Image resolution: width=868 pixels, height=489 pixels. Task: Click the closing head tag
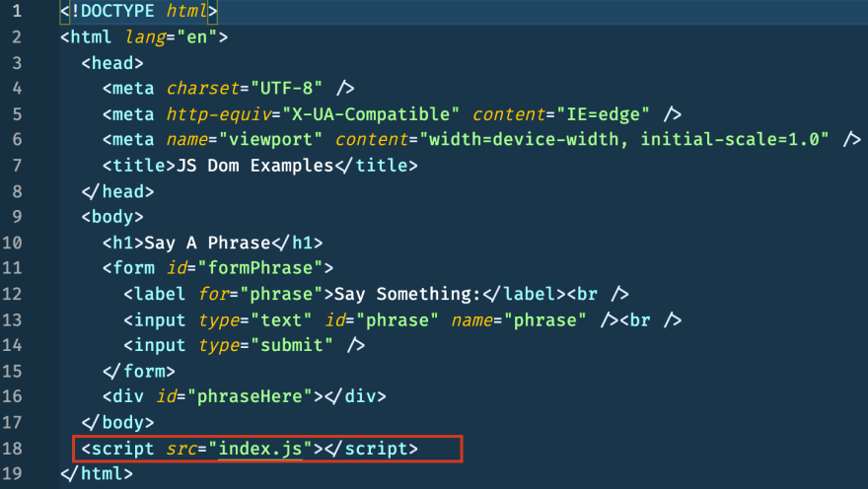(117, 191)
